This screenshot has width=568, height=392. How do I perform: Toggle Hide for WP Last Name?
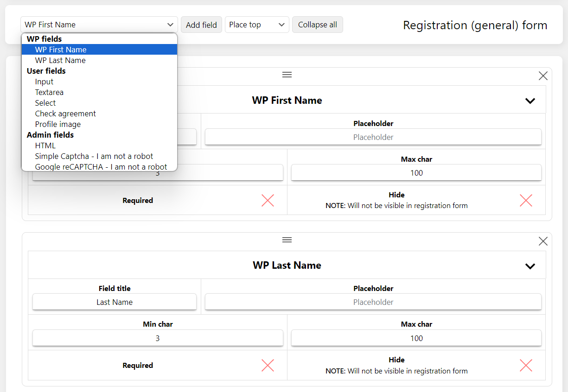click(x=526, y=366)
